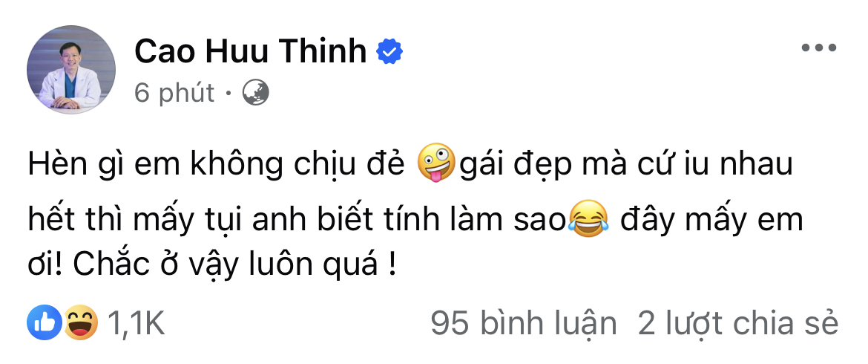
Task: Open the Cao Huu Thinh profile name
Action: point(250,51)
